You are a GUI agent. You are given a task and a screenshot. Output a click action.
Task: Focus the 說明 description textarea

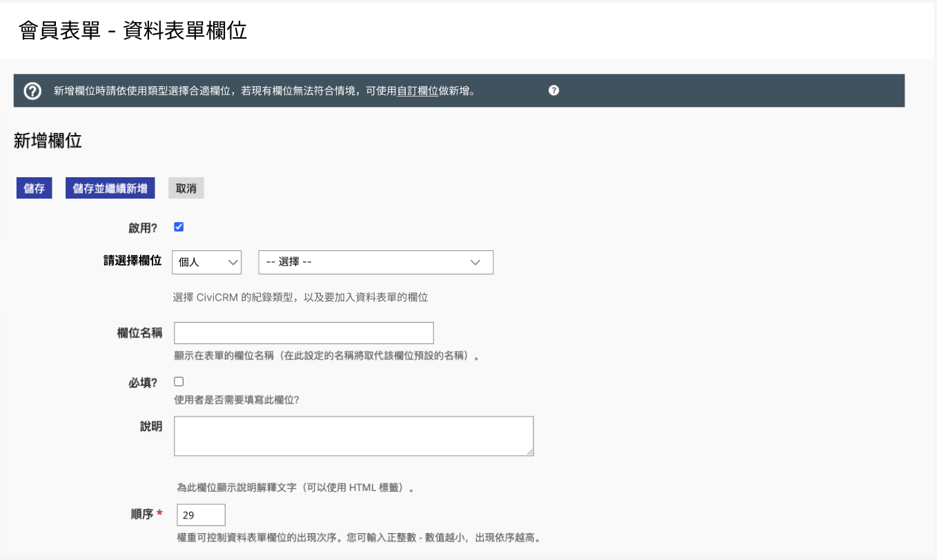353,435
